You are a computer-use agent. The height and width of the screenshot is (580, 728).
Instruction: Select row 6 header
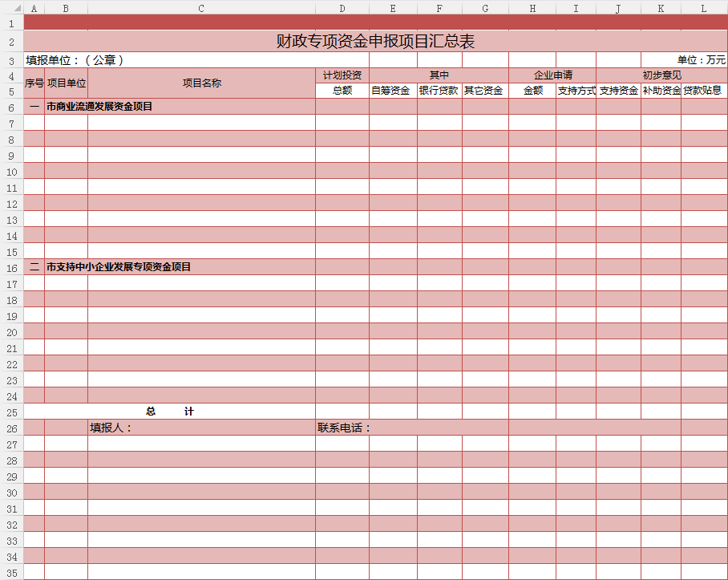[x=11, y=107]
